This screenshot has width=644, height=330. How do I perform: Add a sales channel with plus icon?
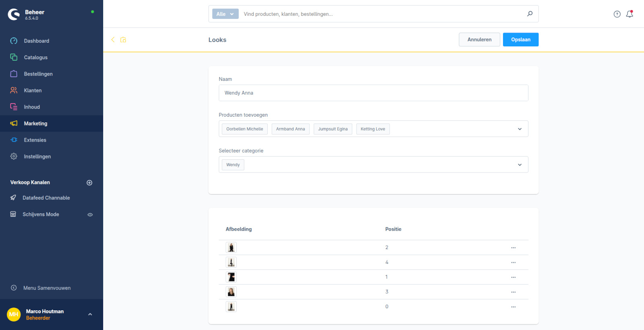(89, 183)
